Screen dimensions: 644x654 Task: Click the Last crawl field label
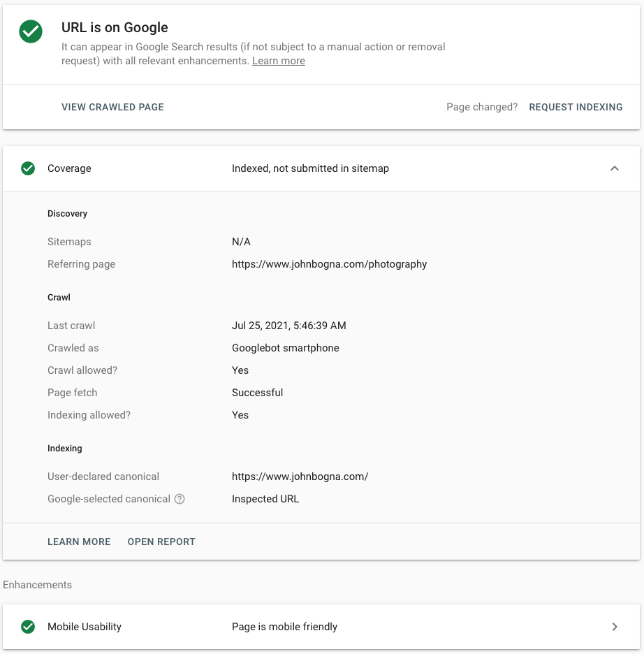click(x=71, y=326)
